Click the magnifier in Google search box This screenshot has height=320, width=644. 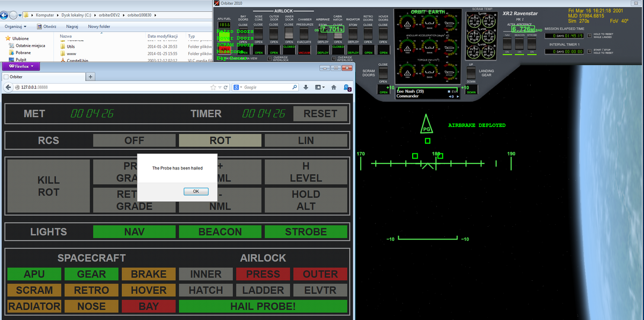click(294, 87)
